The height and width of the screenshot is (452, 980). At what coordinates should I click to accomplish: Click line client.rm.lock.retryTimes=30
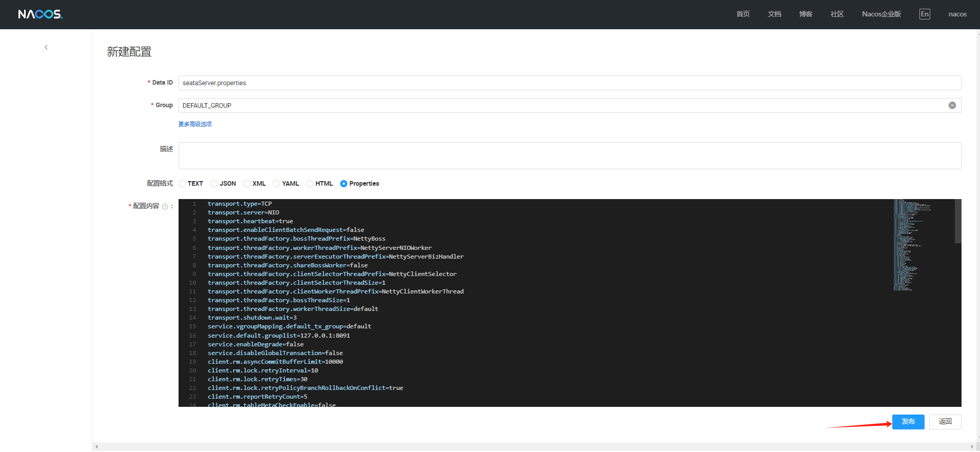(258, 379)
